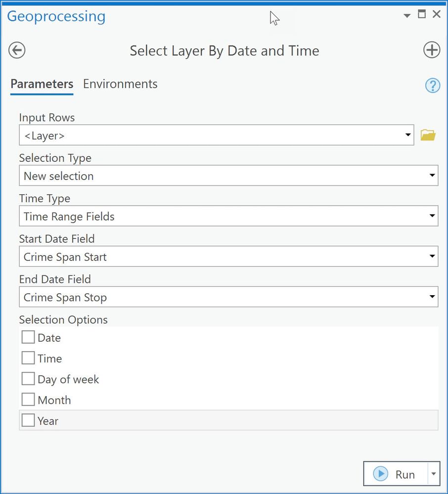
Task: Open the Start Date Field dropdown
Action: tap(432, 257)
